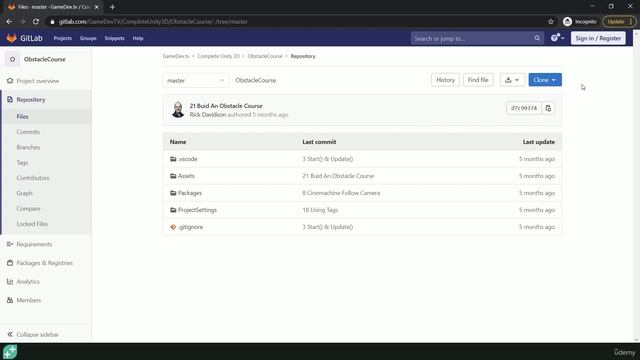Viewport: 640px width, 360px height.
Task: Click the Assets folder icon
Action: tap(173, 176)
